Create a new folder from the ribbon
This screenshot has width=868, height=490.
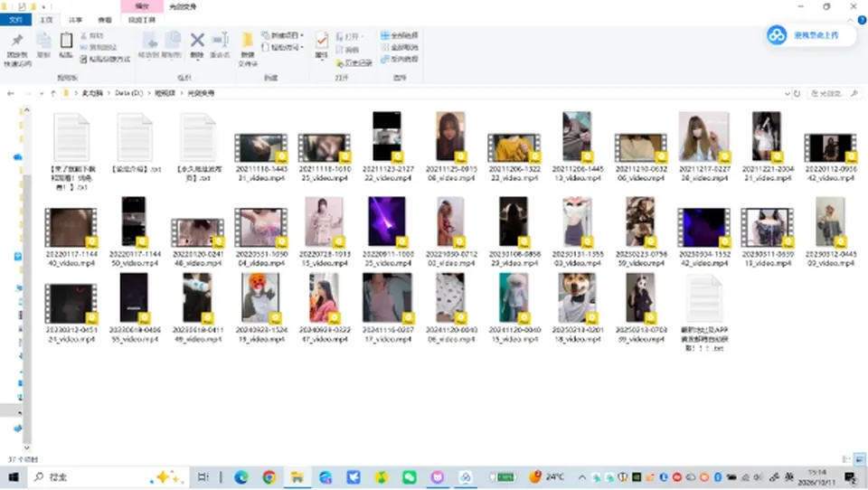(x=248, y=50)
